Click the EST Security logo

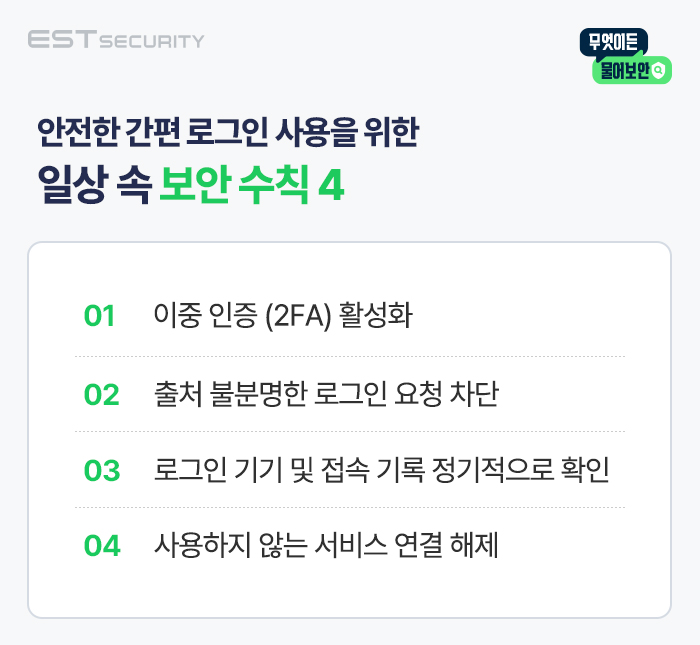click(116, 39)
